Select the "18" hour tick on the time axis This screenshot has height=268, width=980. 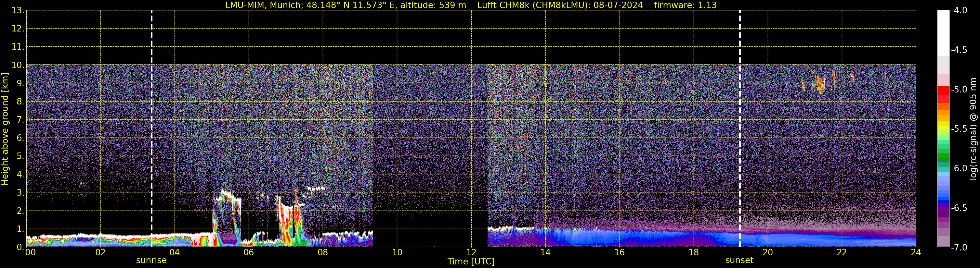click(694, 252)
